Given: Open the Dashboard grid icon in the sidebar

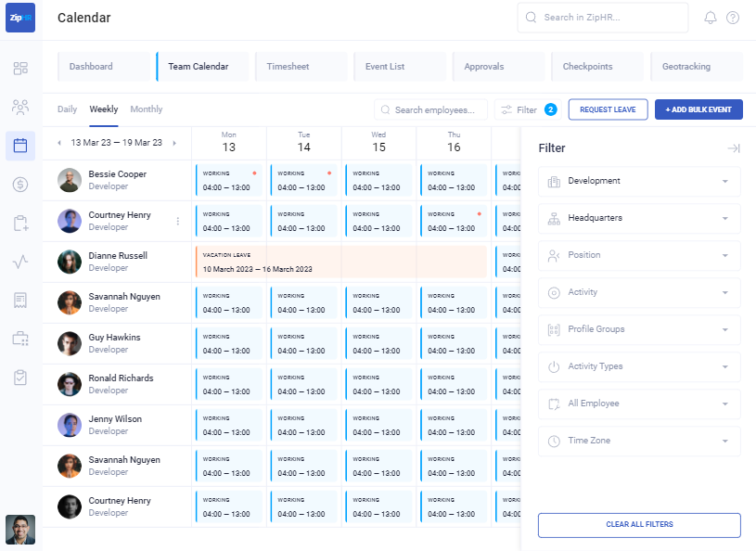Looking at the screenshot, I should click(x=20, y=68).
